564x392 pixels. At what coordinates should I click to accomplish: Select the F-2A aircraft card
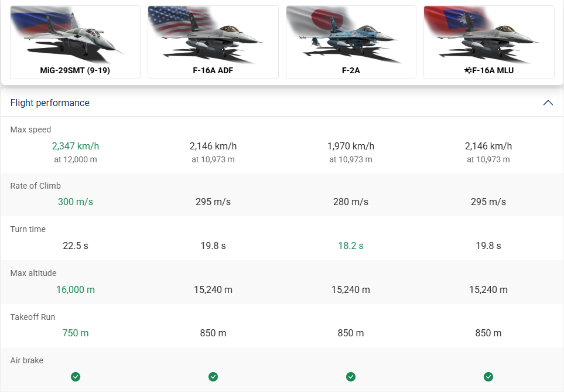pos(351,42)
